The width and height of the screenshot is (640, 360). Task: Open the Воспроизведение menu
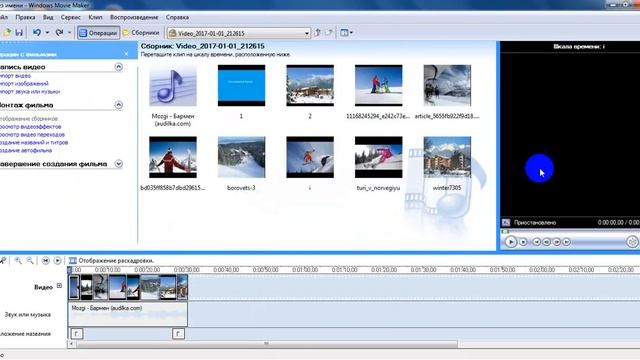134,17
